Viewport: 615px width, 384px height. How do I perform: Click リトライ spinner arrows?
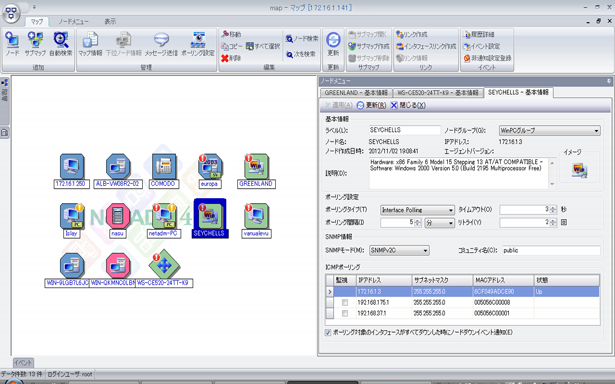tap(553, 222)
